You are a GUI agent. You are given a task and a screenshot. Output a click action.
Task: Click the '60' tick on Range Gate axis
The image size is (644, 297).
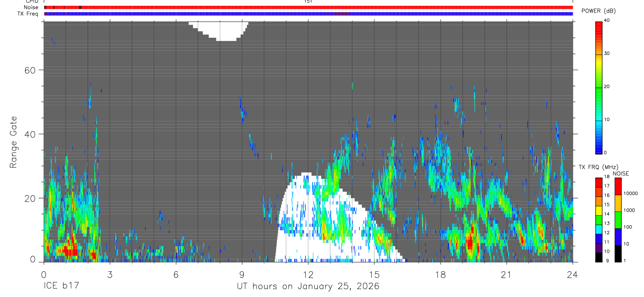pyautogui.click(x=29, y=70)
